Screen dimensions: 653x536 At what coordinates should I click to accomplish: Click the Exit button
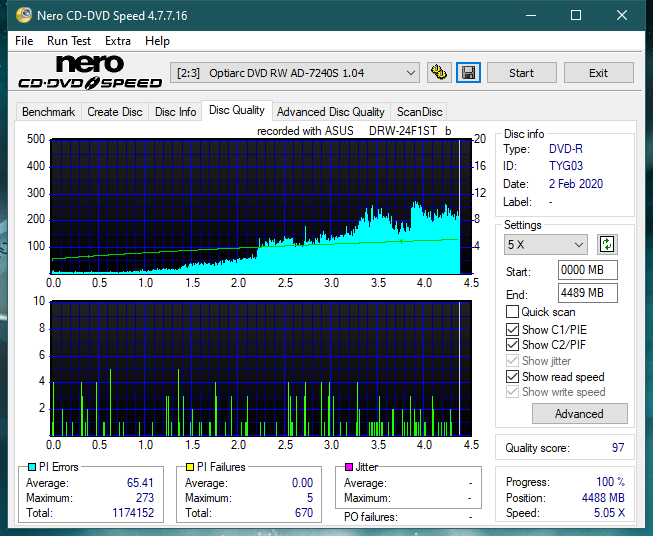tap(598, 73)
